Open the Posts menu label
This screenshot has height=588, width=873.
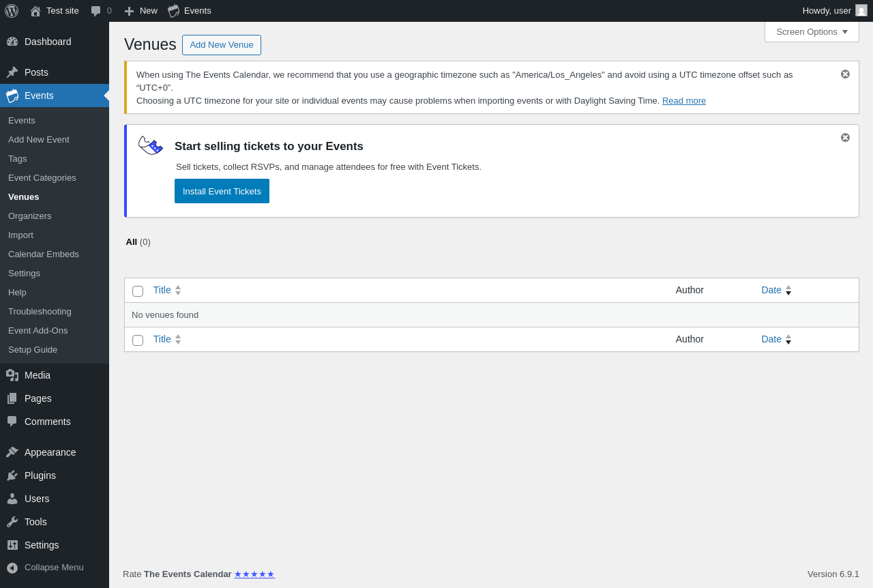[36, 72]
